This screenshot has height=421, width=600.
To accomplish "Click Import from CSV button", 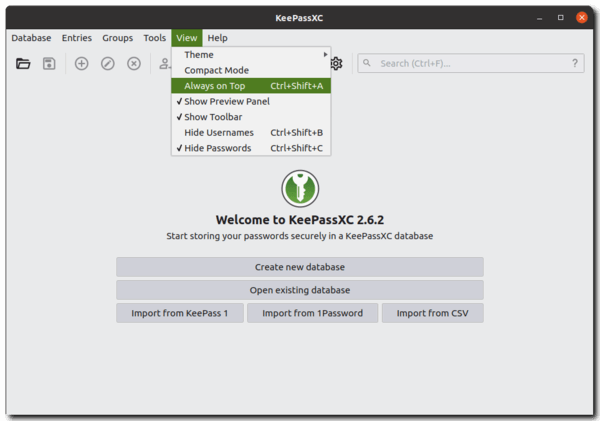I will point(433,313).
